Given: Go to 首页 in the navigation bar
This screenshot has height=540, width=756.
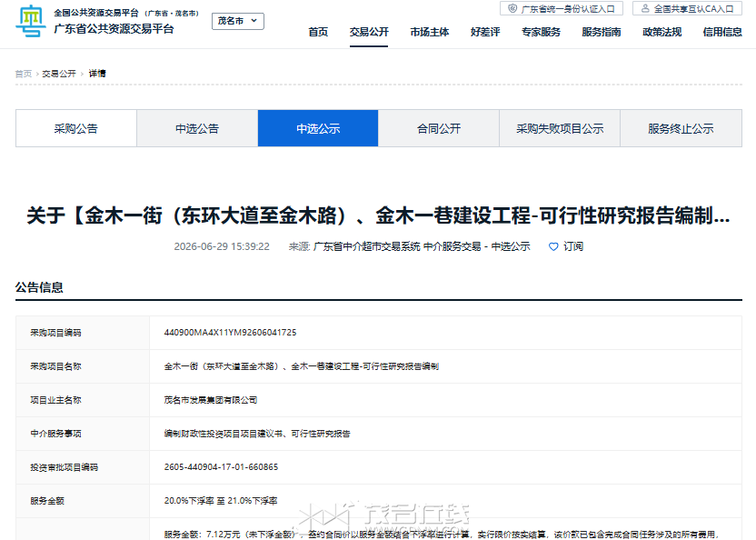Looking at the screenshot, I should pos(318,32).
